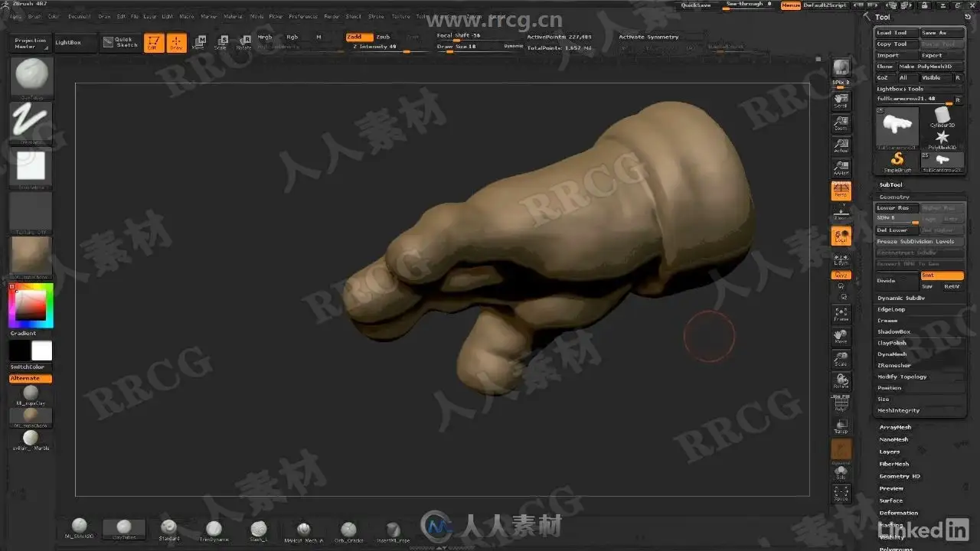Click the Frame view icon

point(841,314)
